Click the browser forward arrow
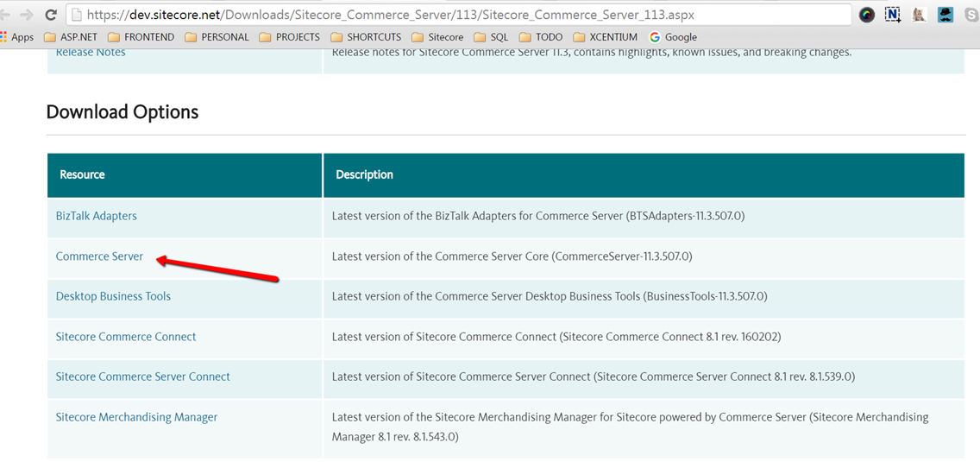 26,15
